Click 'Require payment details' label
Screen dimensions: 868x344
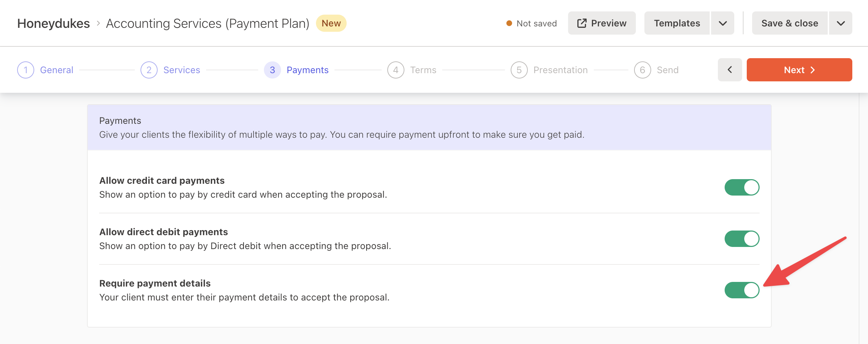pyautogui.click(x=155, y=283)
